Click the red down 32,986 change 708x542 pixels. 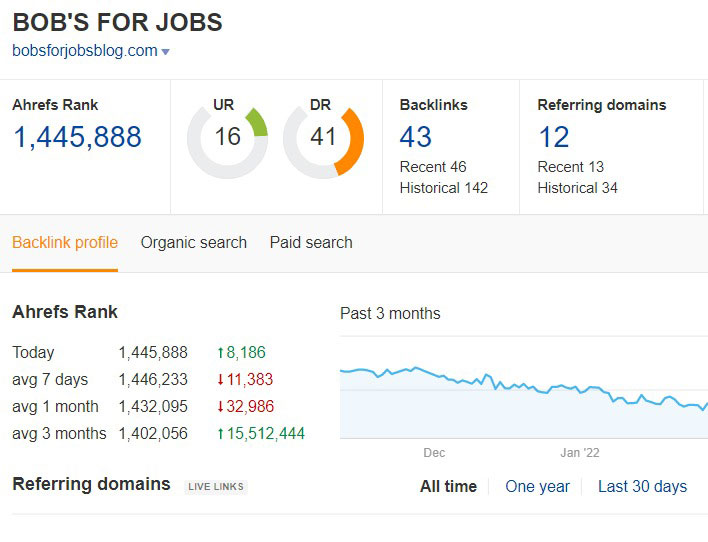click(x=245, y=406)
